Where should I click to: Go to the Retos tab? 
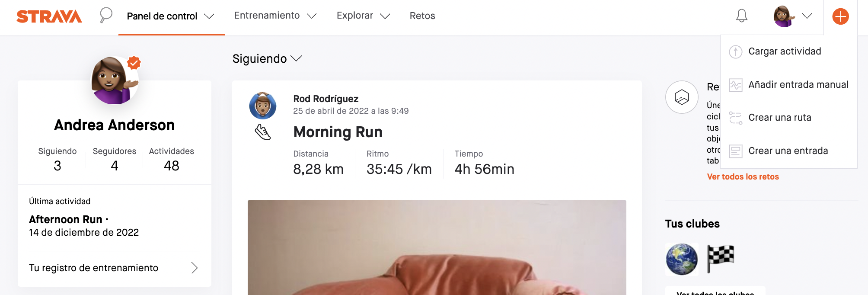pyautogui.click(x=422, y=16)
